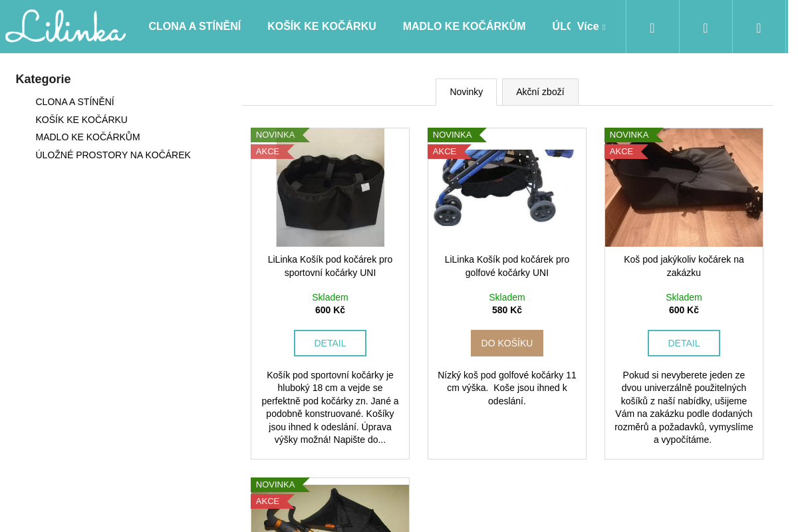Select ÚLOŽNÉ PROSTORY NA KOČÁREK sidebar category

[x=113, y=155]
